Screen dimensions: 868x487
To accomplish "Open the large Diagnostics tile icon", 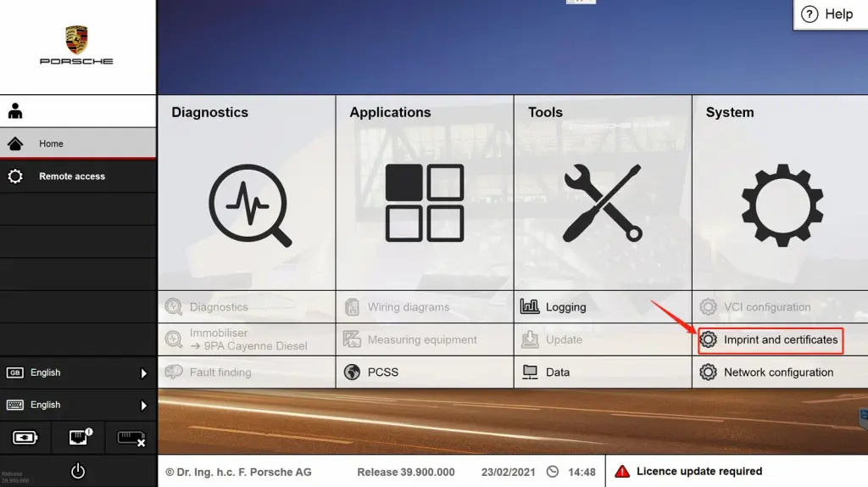I will click(250, 204).
